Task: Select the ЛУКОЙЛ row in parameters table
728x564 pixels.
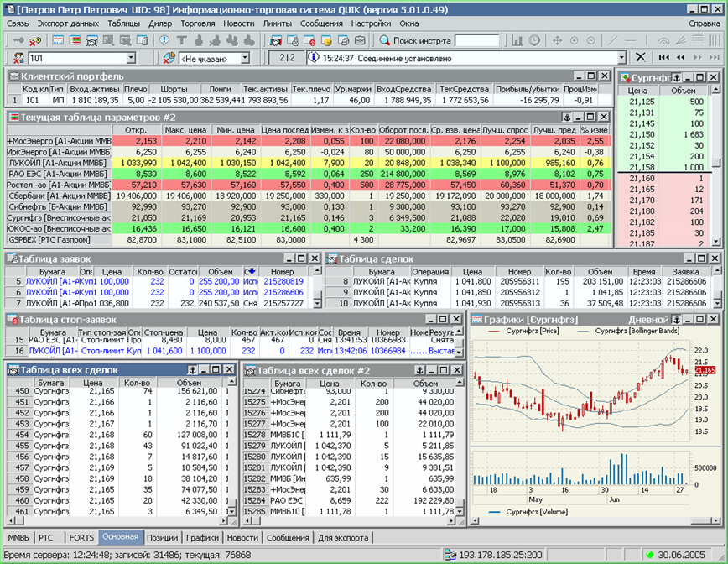Action: click(x=59, y=163)
